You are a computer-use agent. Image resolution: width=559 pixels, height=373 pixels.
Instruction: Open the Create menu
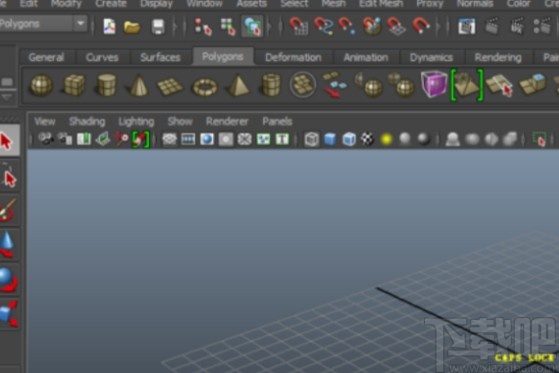pos(111,4)
